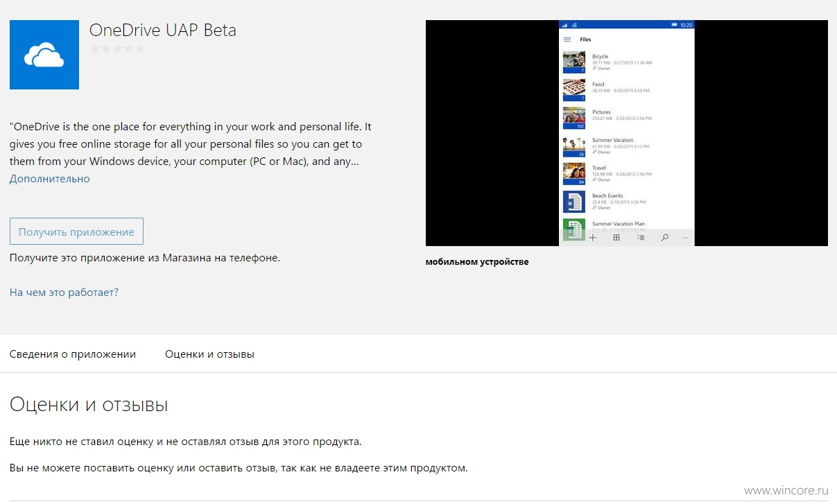Click the "Вы не можете поставить оценку" line
The image size is (837, 504).
[239, 468]
